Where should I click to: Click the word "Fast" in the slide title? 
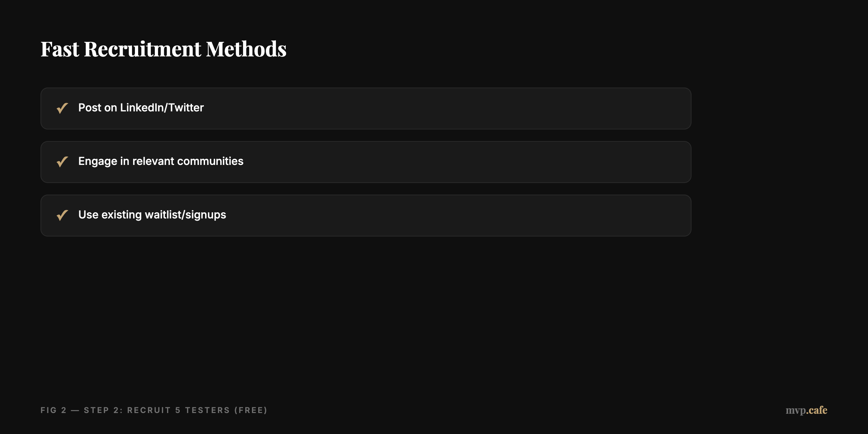tap(60, 49)
